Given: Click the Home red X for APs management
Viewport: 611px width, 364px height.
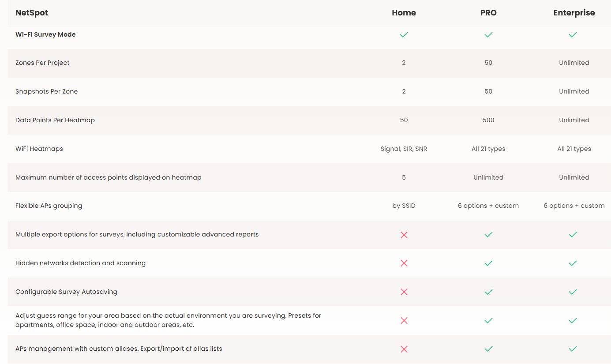Looking at the screenshot, I should point(404,349).
